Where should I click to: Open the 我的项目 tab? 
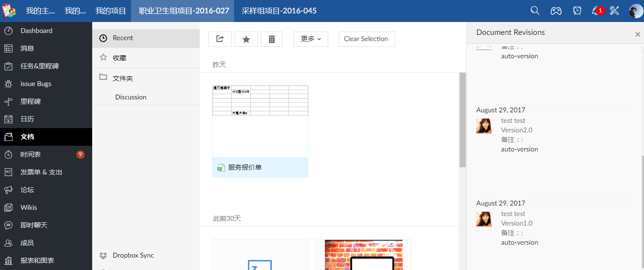(x=110, y=11)
